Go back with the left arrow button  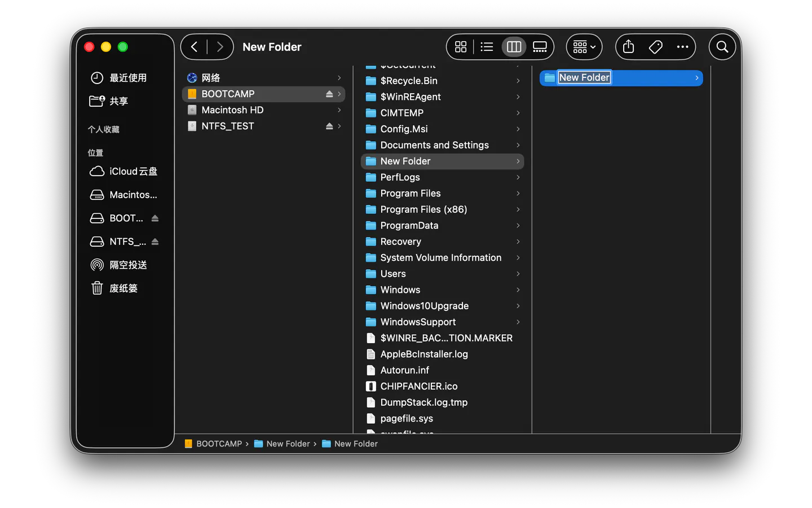pos(194,47)
